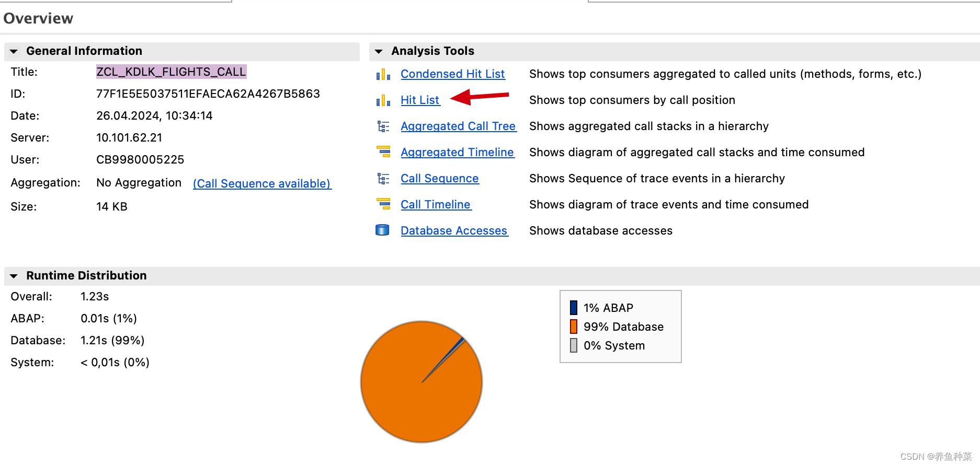Click the Overview page heading
The width and height of the screenshot is (980, 466).
[x=38, y=18]
